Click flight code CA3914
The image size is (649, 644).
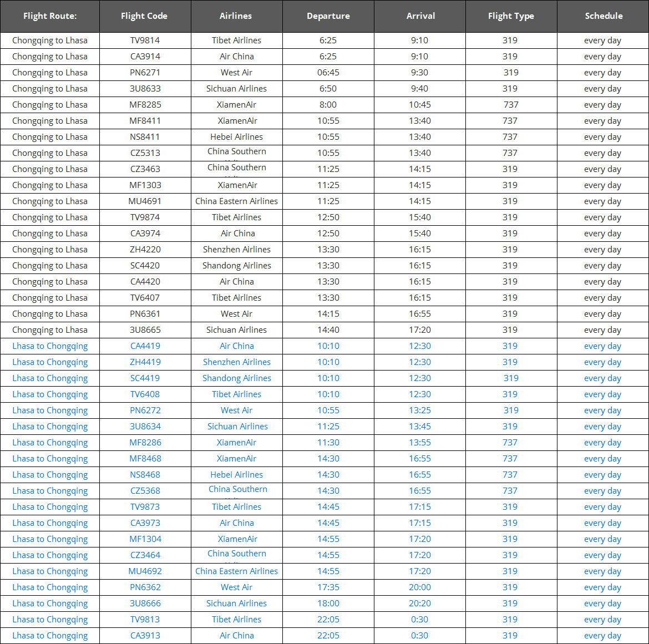(145, 57)
